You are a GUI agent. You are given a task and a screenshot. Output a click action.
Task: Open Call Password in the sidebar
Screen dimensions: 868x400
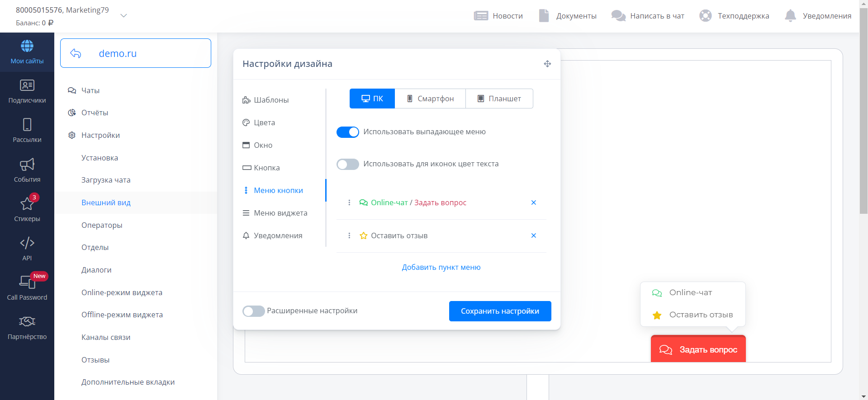pos(27,287)
